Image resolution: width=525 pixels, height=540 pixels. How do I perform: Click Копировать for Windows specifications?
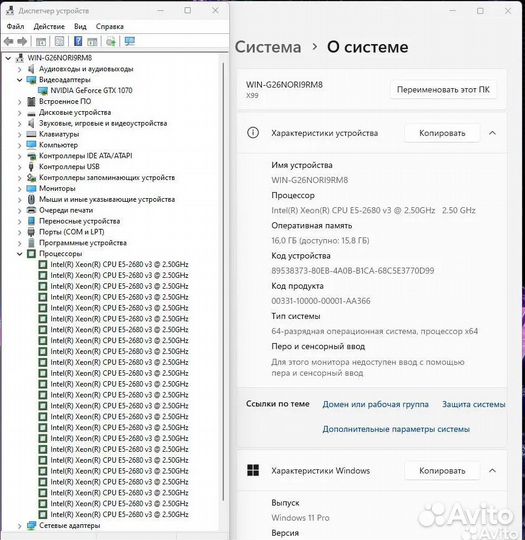(x=442, y=470)
